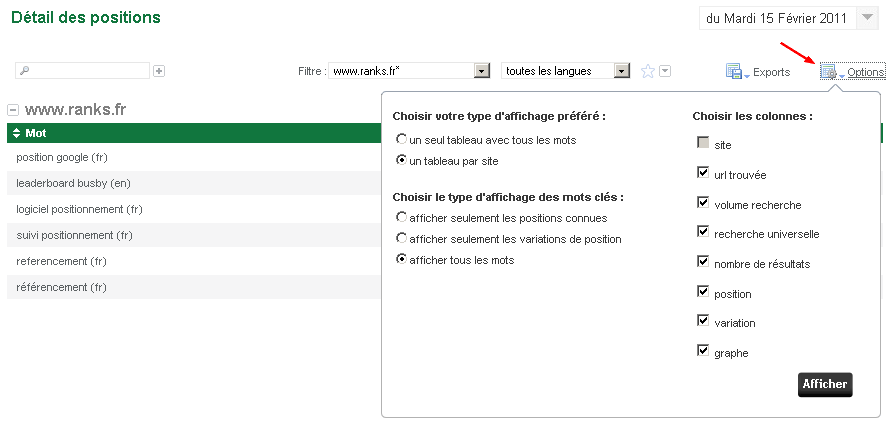Click the Options table icon
Viewport: 893px width, 421px height.
[x=829, y=72]
